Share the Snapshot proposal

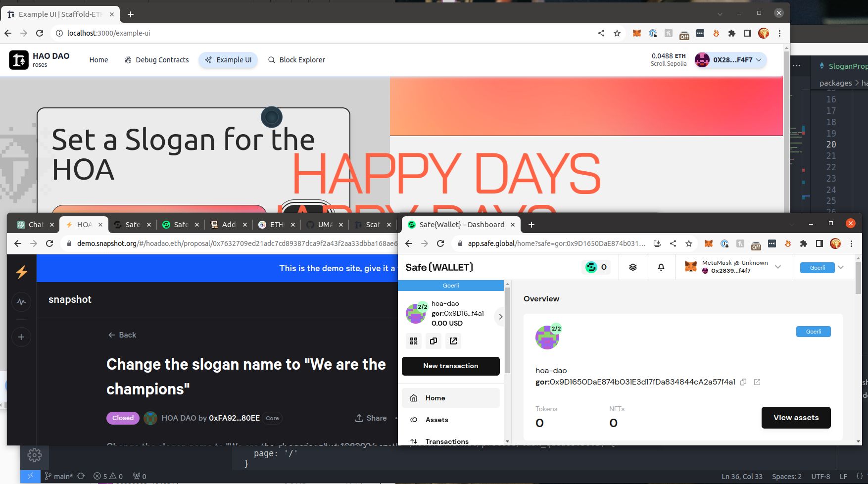click(371, 418)
